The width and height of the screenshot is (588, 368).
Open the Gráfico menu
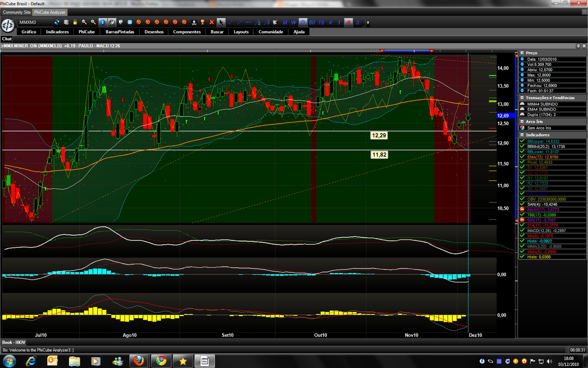tap(29, 32)
